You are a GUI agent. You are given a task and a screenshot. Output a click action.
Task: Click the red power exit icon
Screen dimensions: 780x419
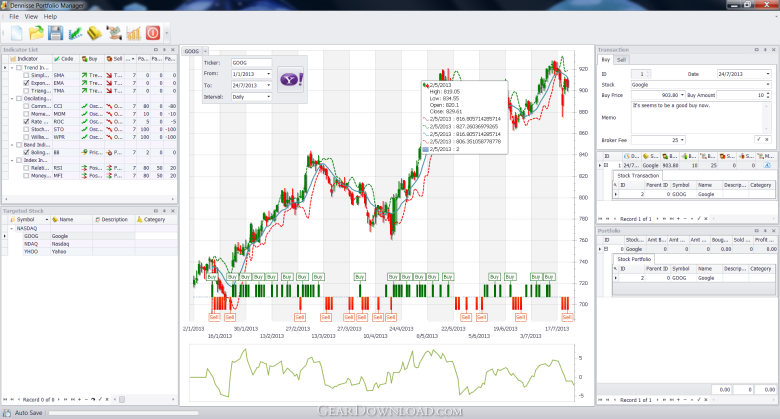pyautogui.click(x=153, y=33)
